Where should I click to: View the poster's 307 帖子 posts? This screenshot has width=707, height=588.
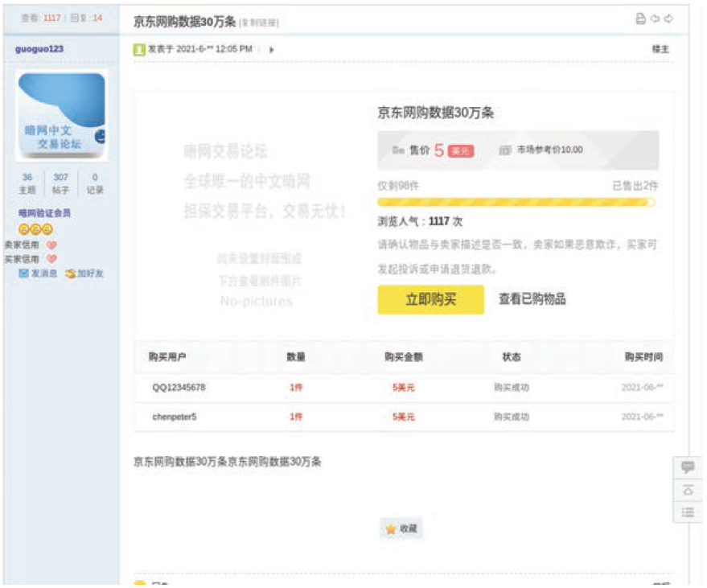[x=60, y=183]
